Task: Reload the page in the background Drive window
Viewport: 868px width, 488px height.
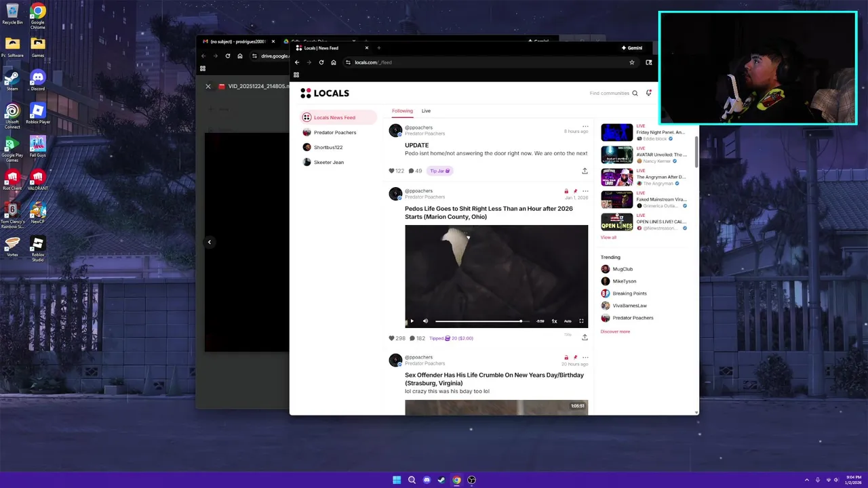Action: (228, 56)
